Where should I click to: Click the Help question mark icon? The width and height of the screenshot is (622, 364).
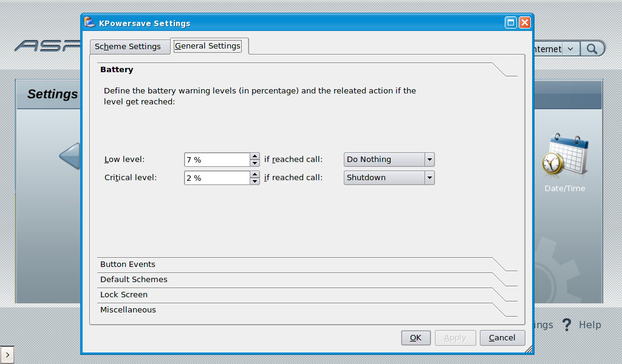click(x=567, y=325)
